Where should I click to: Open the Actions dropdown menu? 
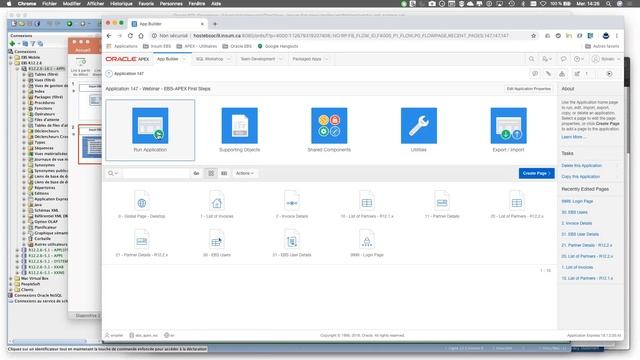(x=244, y=173)
